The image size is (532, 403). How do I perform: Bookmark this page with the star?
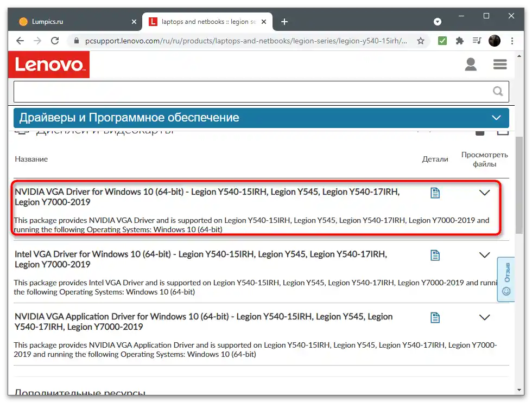421,41
